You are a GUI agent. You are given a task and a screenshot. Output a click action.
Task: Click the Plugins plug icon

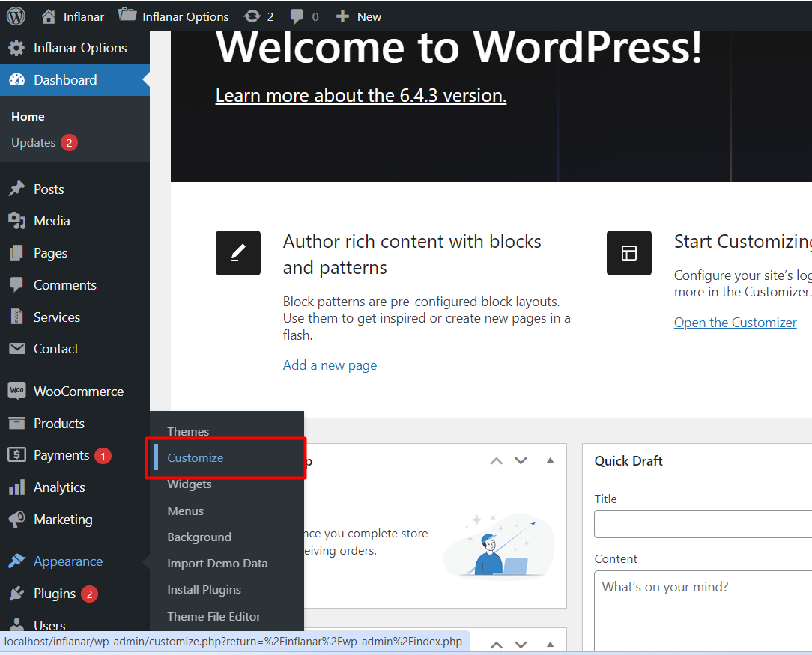(16, 593)
